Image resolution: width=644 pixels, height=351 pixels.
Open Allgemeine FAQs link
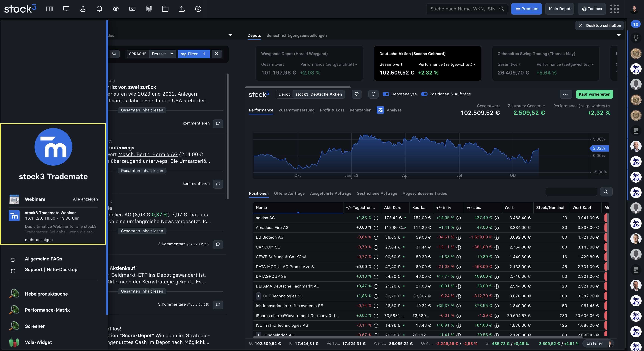click(x=43, y=259)
